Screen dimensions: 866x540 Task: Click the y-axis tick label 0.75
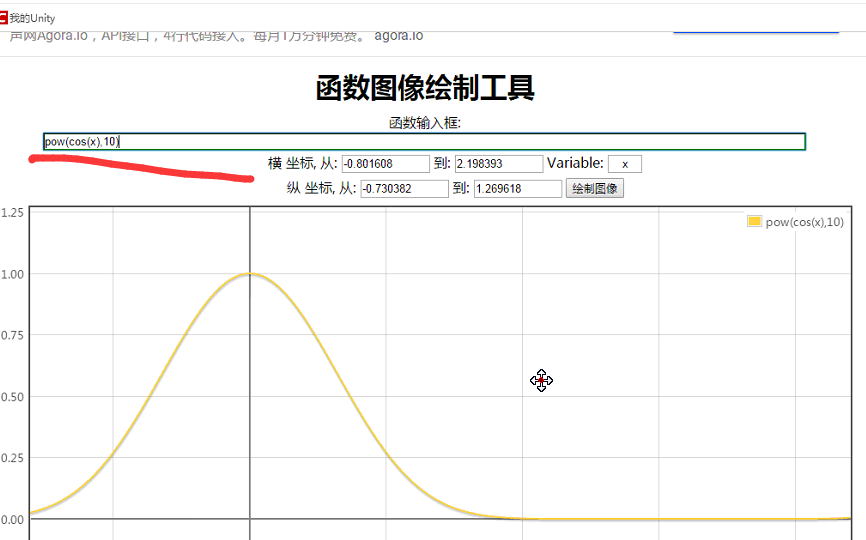tap(12, 335)
